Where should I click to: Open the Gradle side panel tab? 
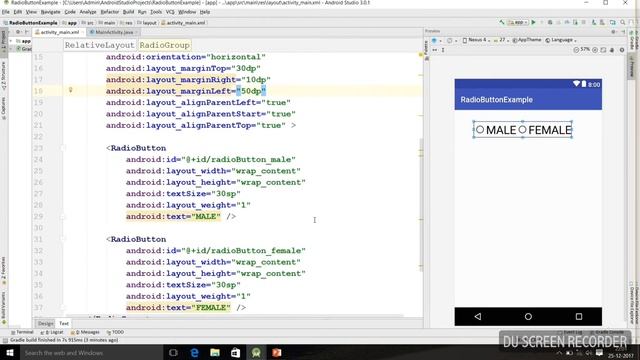[631, 40]
